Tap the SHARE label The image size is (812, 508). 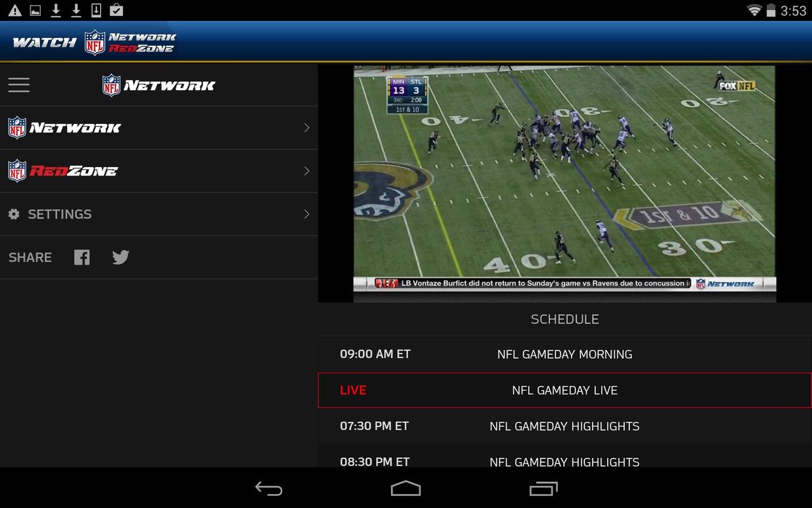(x=30, y=257)
